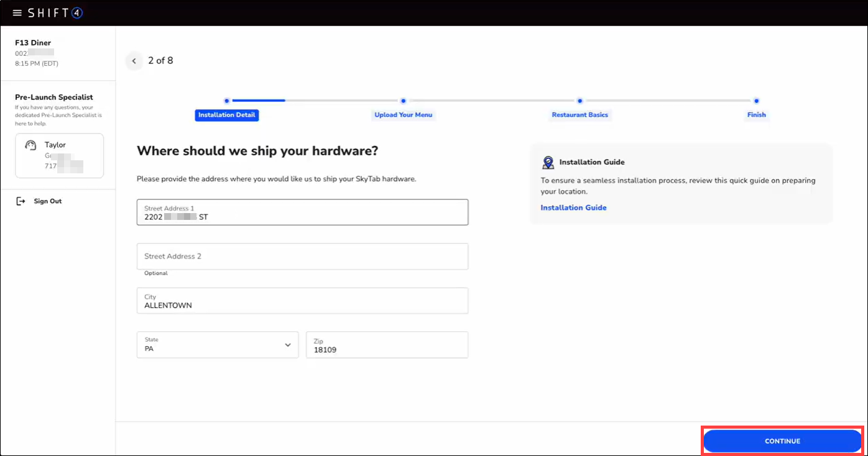Click the Upload Your Menu progress dot
The width and height of the screenshot is (868, 456).
(x=404, y=101)
